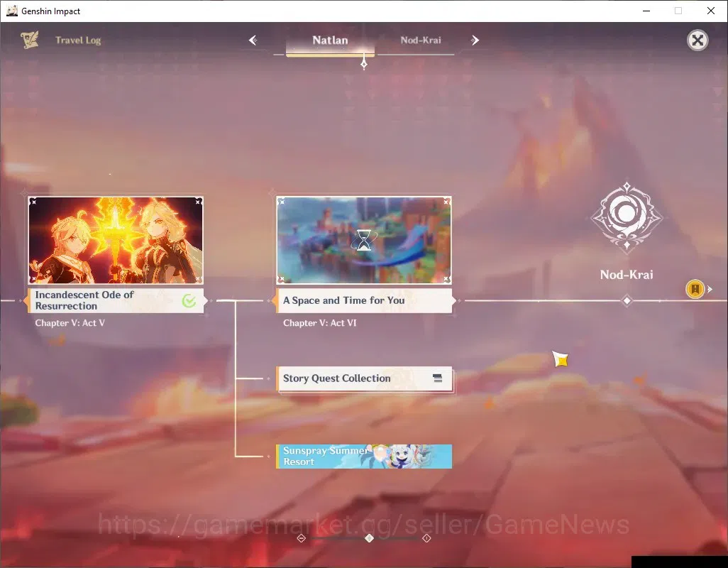Viewport: 728px width, 568px height.
Task: Click the Nod-Krai label under emblem
Action: tap(627, 275)
